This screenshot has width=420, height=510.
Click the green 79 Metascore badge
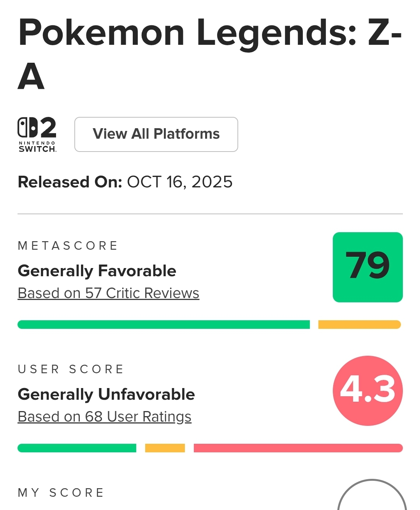pos(368,267)
